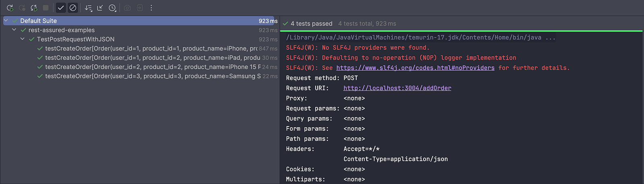Screen dimensions: 644x184
Task: Click the 'Multiparts: <none>' line
Action: click(x=325, y=179)
